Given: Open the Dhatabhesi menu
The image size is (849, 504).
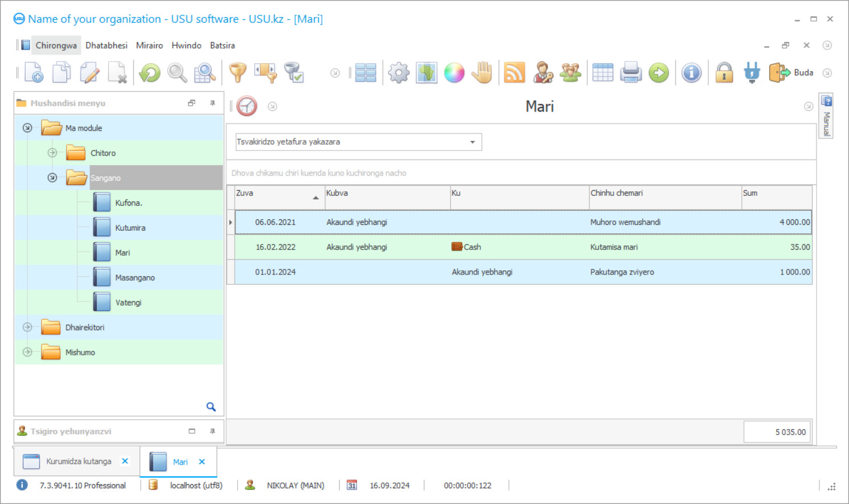Looking at the screenshot, I should click(x=106, y=45).
